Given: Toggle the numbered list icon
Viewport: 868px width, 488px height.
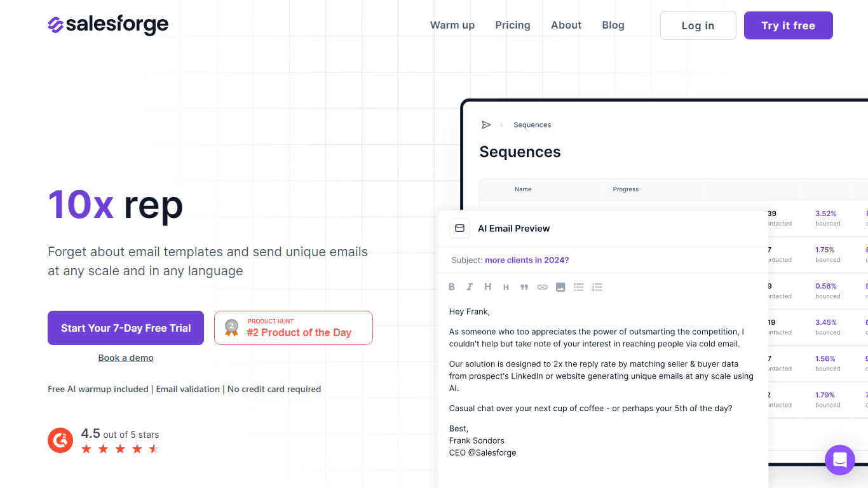Looking at the screenshot, I should tap(597, 287).
